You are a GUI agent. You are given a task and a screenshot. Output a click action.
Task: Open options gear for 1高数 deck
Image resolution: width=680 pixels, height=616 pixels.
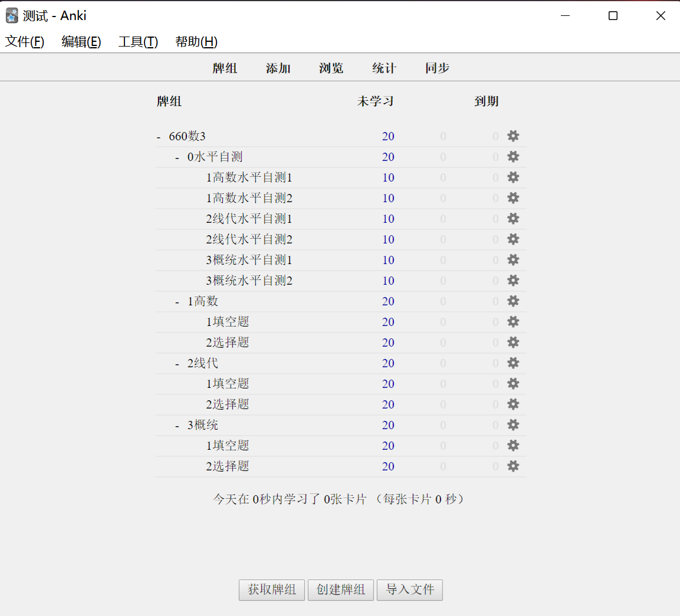click(513, 301)
